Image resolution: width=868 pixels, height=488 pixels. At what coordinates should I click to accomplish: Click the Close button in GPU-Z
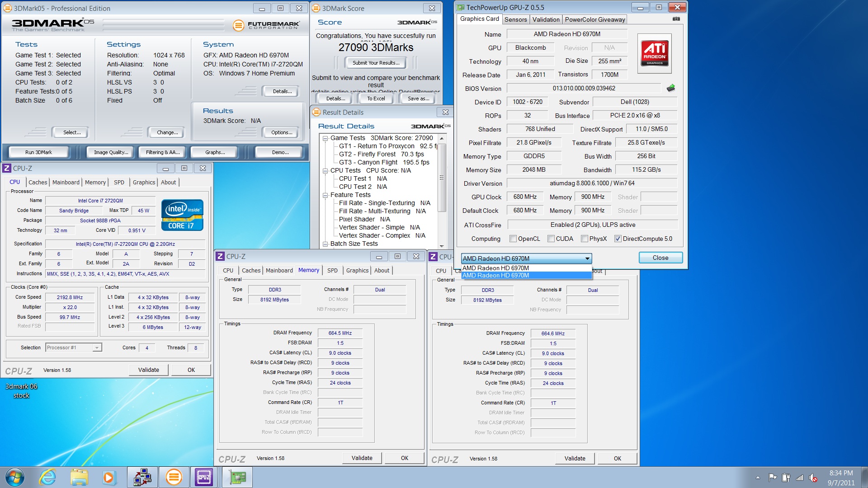click(660, 258)
